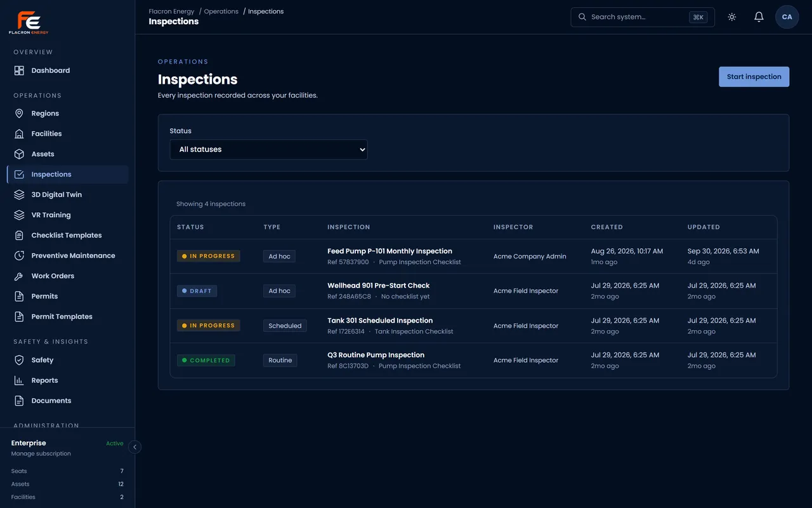Click the Reports bar chart icon
Viewport: 812px width, 508px height.
click(19, 380)
